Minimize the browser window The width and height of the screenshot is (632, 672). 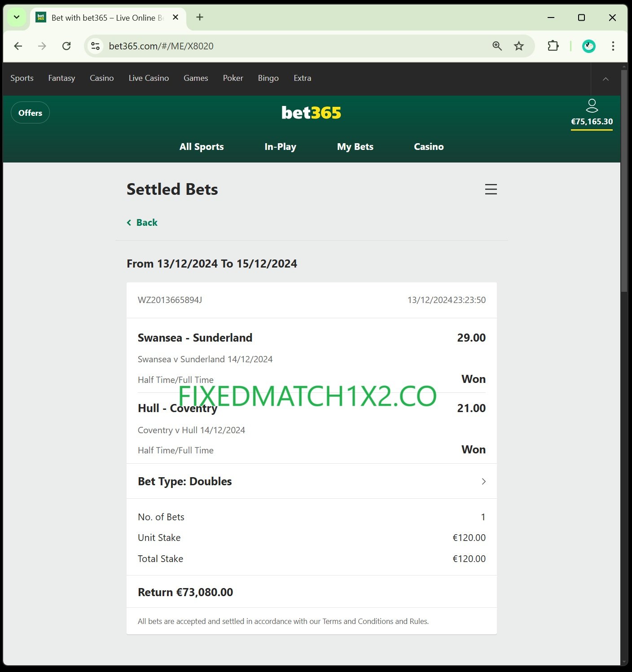551,18
